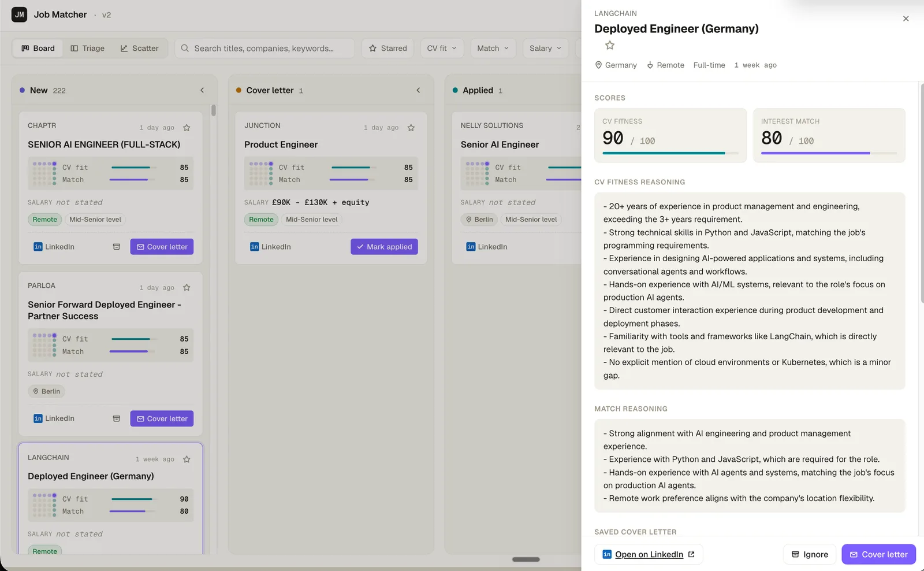Open the Salary filter dropdown
This screenshot has width=924, height=571.
coord(545,48)
